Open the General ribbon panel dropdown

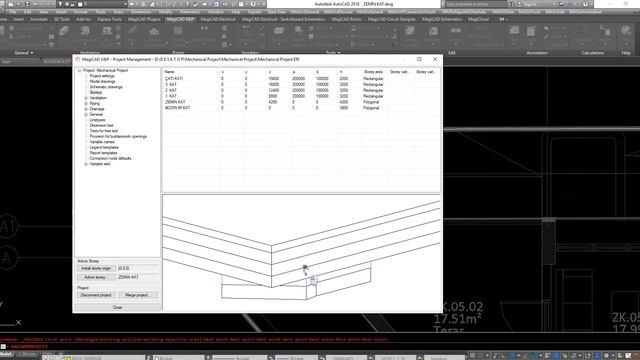[x=24, y=53]
